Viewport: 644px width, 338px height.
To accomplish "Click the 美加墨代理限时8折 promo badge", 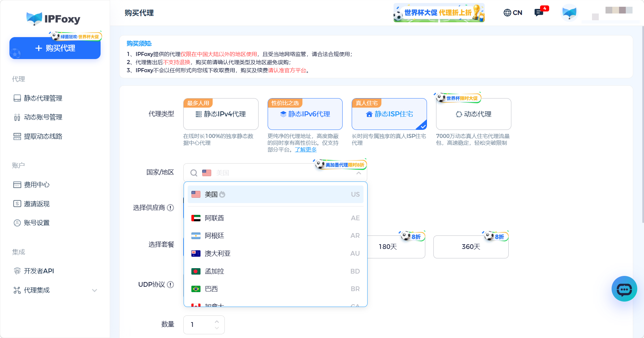I will 341,165.
